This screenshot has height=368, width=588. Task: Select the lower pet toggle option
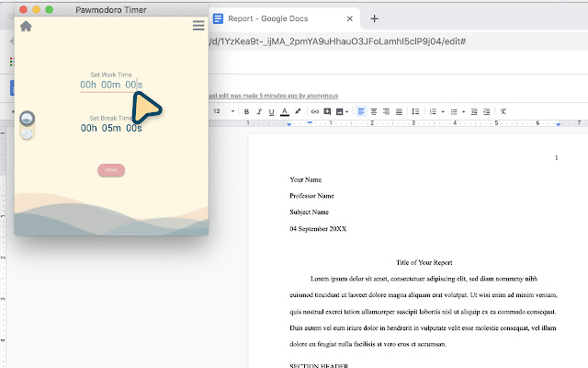(27, 134)
